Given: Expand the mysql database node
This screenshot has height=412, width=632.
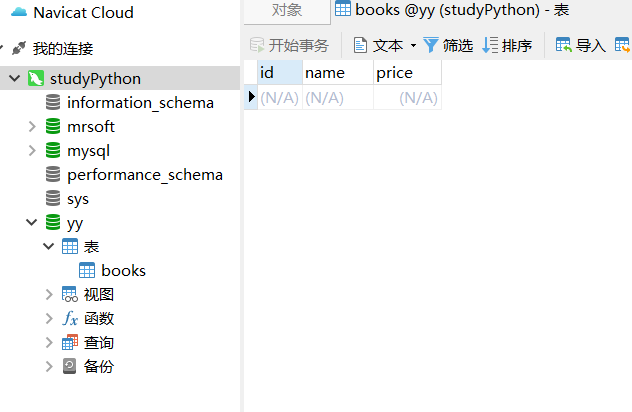Looking at the screenshot, I should tap(32, 150).
